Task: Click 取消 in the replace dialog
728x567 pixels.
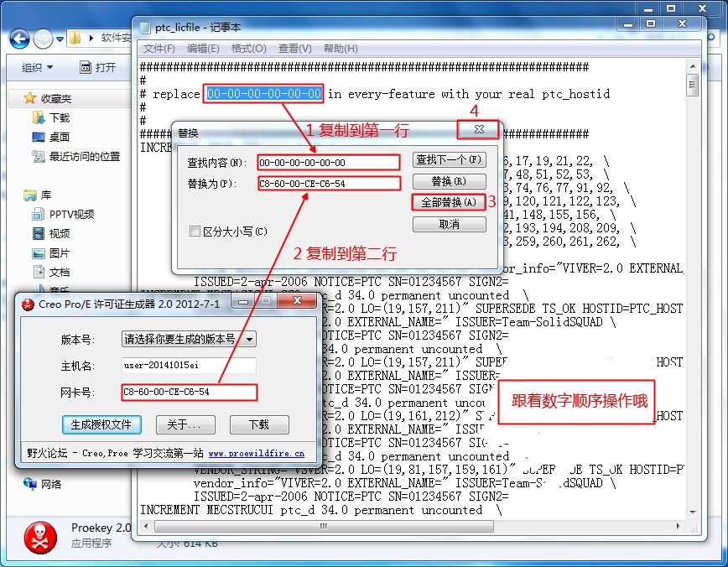Action: tap(449, 224)
